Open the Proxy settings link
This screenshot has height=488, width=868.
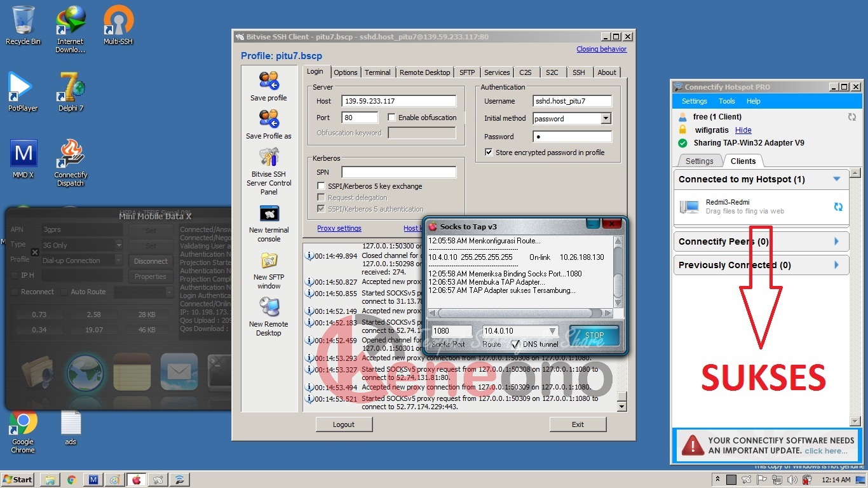click(339, 228)
